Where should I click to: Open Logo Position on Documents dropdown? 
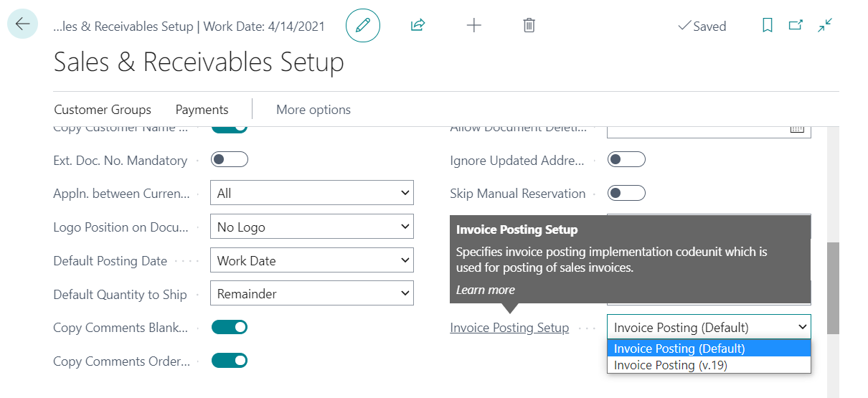311,227
